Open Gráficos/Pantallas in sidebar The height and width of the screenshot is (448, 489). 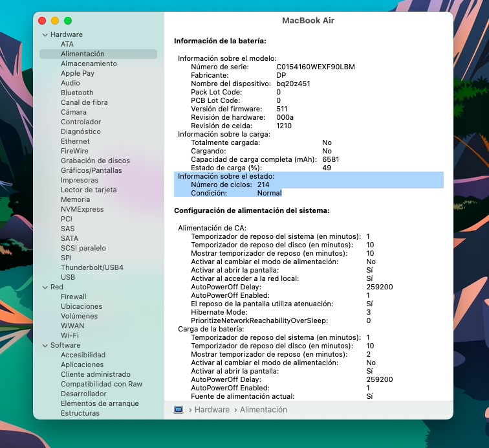[91, 170]
